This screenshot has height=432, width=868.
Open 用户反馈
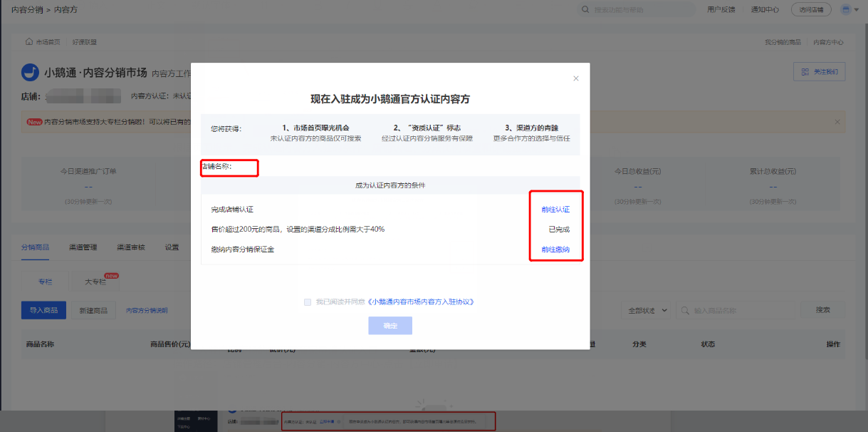tap(721, 10)
